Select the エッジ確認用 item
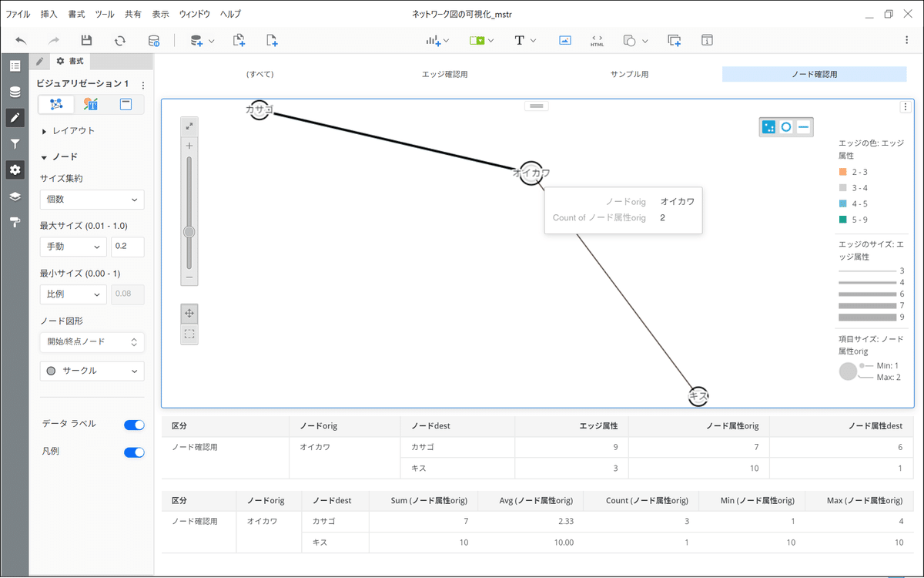 point(444,74)
